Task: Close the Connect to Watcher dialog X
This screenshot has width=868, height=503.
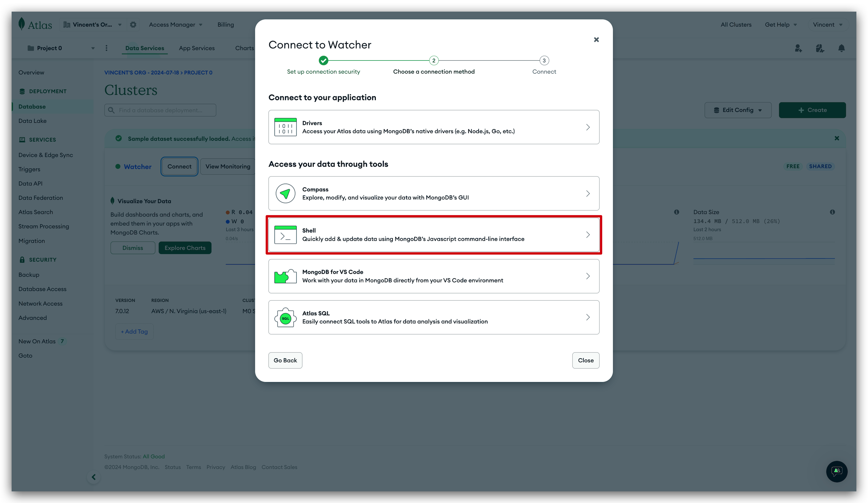Action: pyautogui.click(x=596, y=40)
